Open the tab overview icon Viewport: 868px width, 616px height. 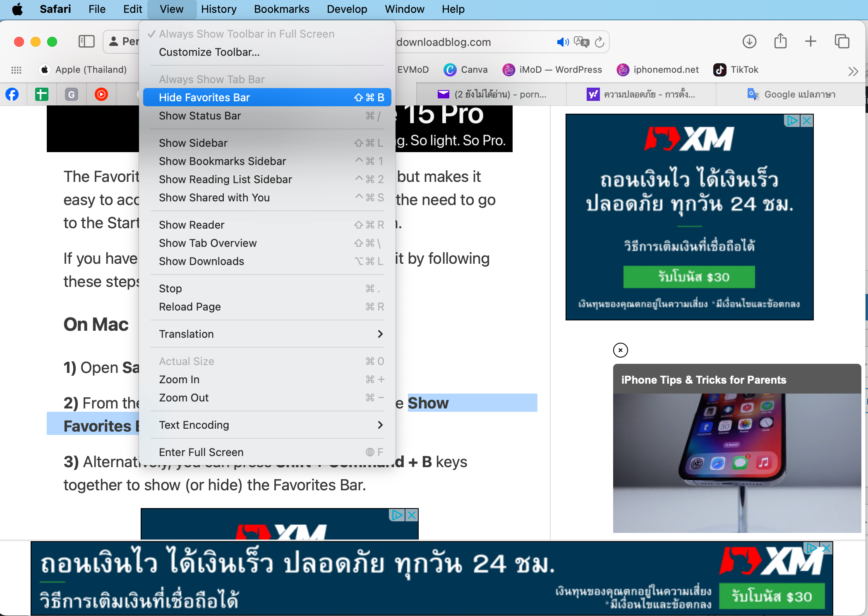tap(842, 41)
